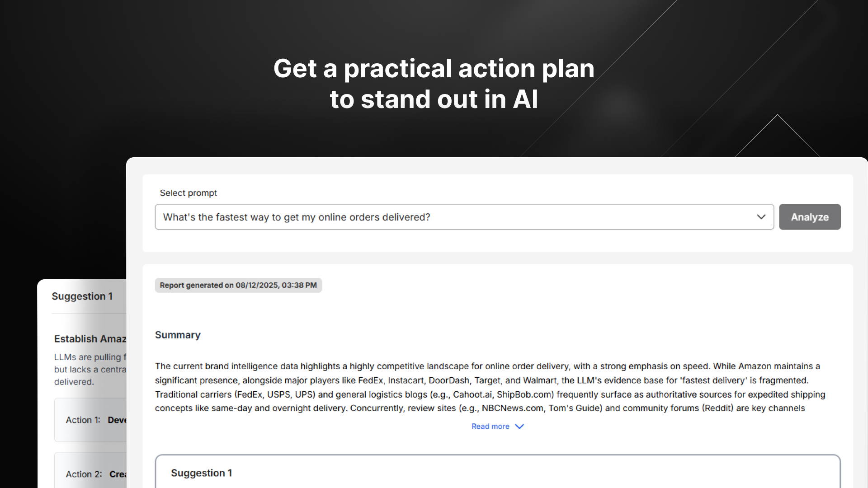Click the Report generated timestamp badge

[238, 285]
